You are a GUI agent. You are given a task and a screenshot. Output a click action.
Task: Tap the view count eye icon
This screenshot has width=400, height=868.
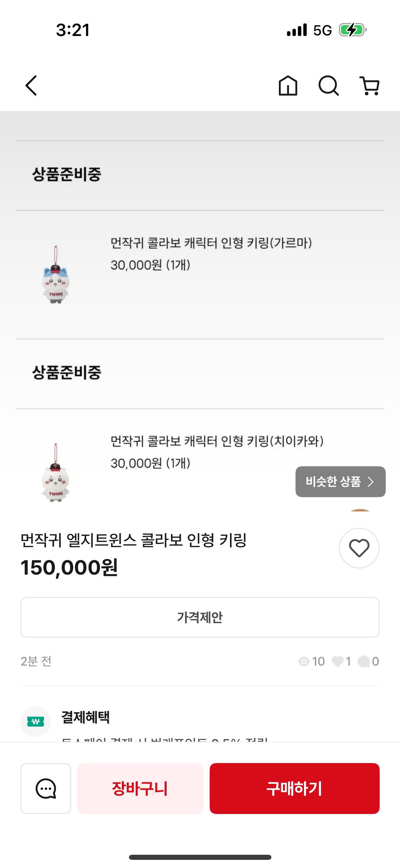tap(303, 661)
